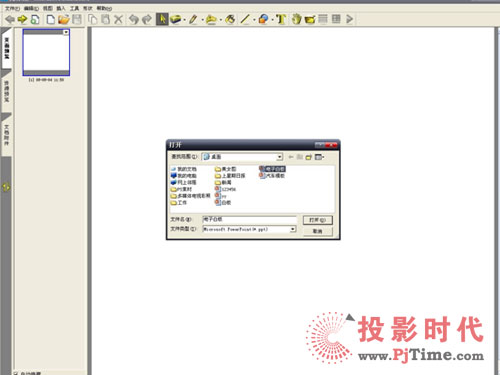Select the hand pan tool
500x375 pixels.
point(296,19)
